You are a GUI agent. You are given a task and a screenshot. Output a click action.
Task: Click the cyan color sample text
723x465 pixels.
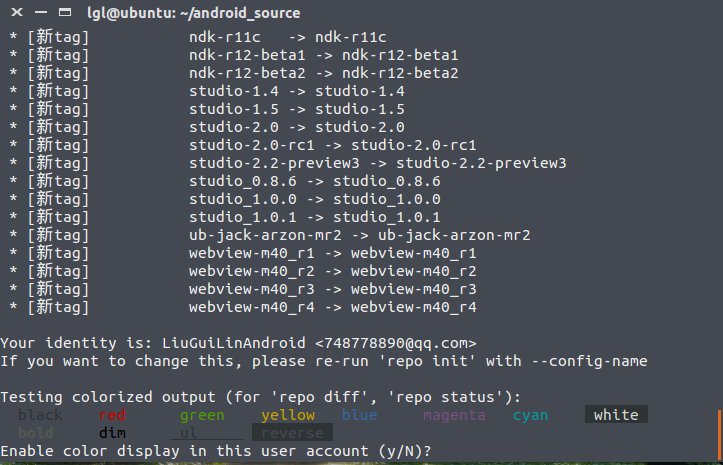tap(530, 415)
